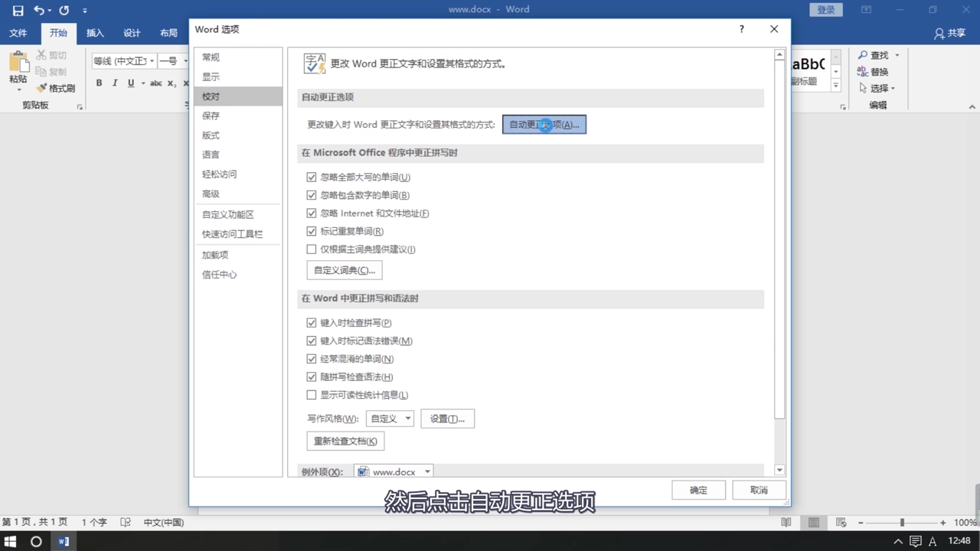Toggle 键入时标记语法错误 checkbox
The image size is (980, 551).
(312, 341)
